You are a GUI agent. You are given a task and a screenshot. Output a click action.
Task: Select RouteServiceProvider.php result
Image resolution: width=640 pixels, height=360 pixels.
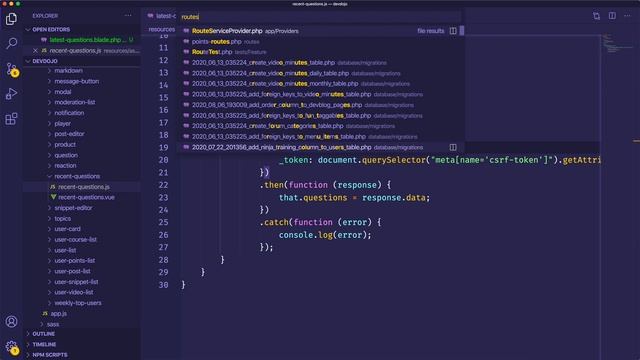click(320, 31)
